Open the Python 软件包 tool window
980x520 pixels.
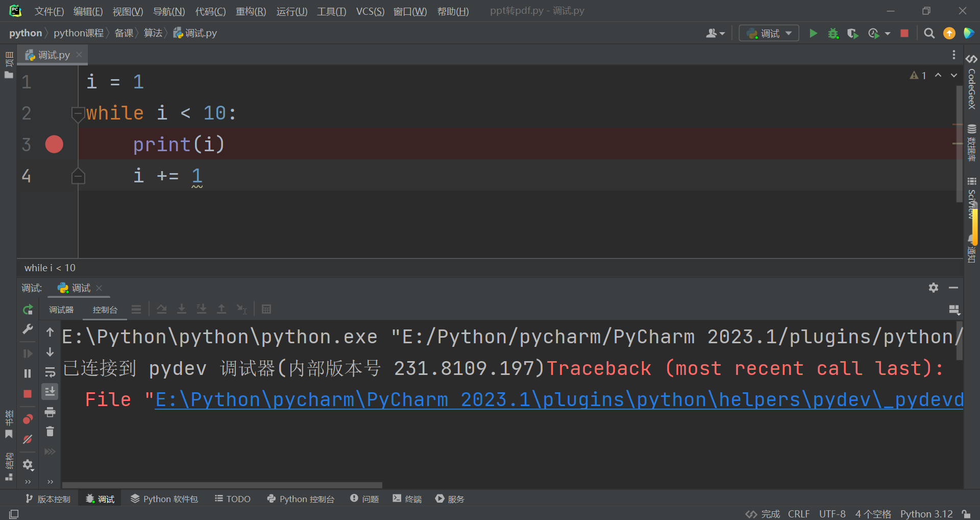164,499
